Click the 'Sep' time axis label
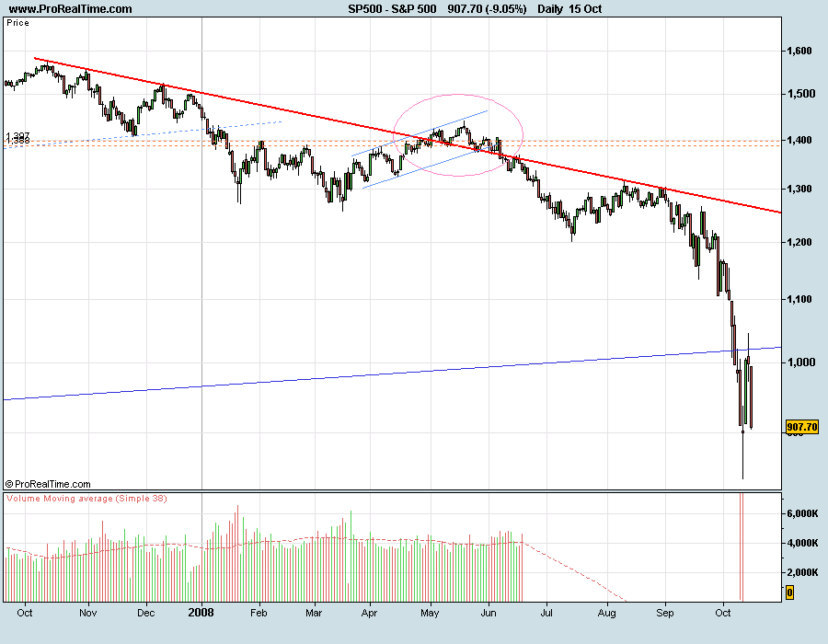 pyautogui.click(x=665, y=613)
